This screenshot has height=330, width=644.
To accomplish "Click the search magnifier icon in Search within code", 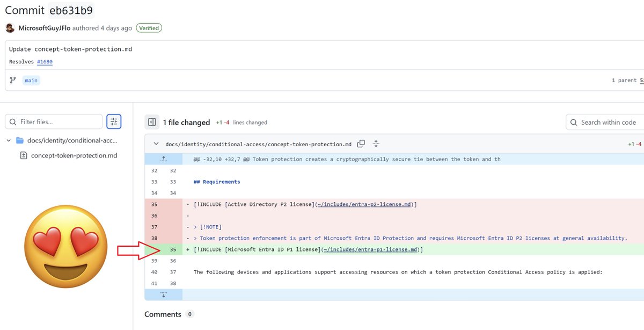I will (574, 122).
